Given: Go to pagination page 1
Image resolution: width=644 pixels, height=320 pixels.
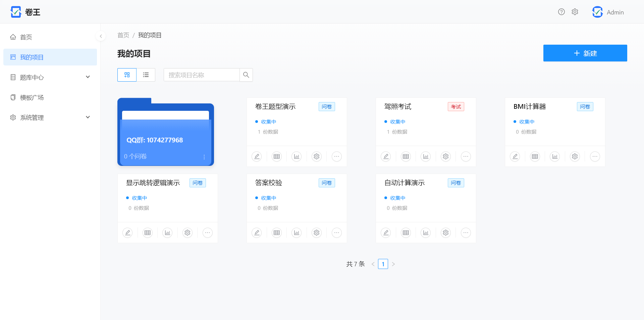Looking at the screenshot, I should pos(383,264).
